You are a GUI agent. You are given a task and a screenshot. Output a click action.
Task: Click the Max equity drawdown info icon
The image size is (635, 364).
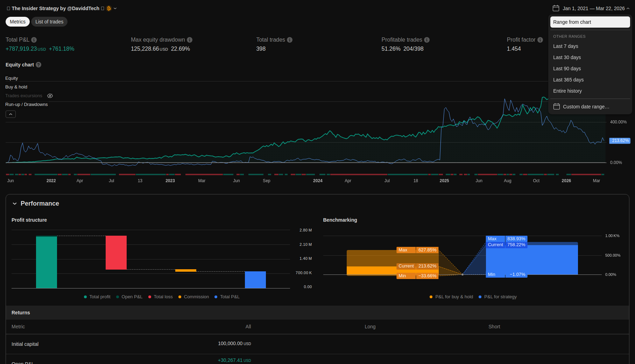[x=190, y=40]
